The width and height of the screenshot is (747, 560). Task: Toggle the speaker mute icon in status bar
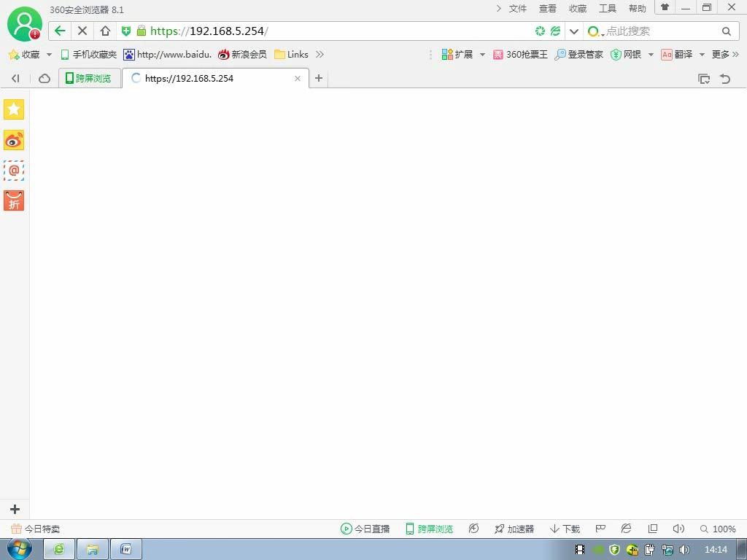678,529
